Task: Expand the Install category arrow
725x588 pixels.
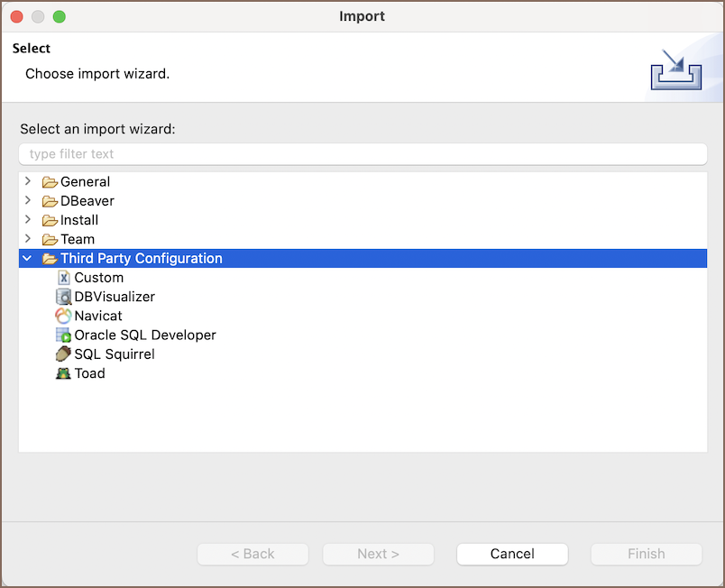Action: coord(28,219)
